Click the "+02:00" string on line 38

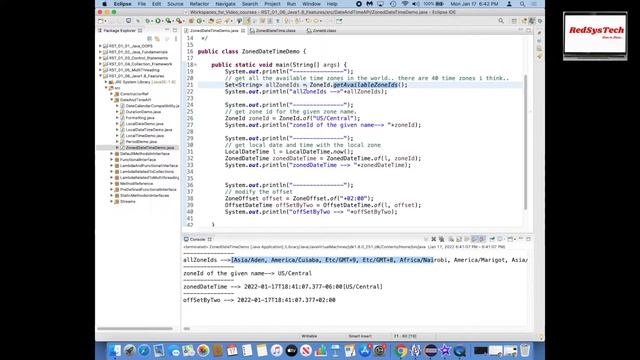[x=353, y=198]
